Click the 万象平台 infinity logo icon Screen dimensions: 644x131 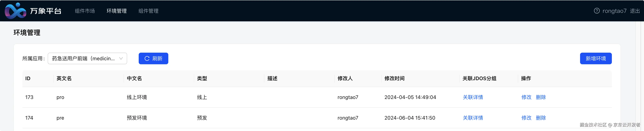coord(15,11)
